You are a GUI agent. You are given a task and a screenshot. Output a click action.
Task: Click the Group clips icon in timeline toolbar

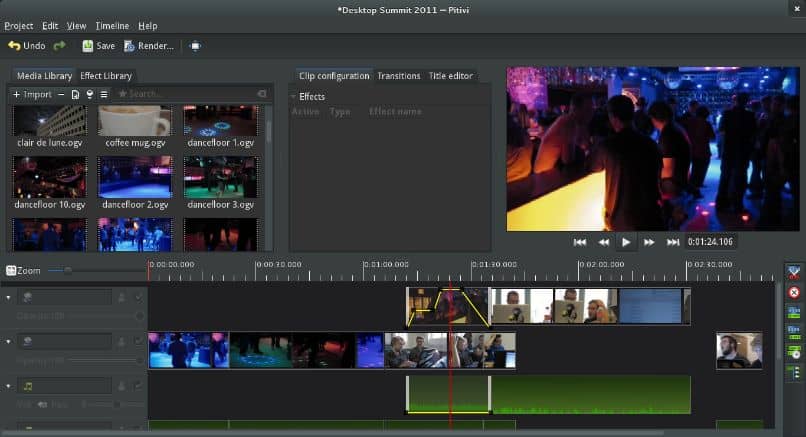click(x=794, y=312)
